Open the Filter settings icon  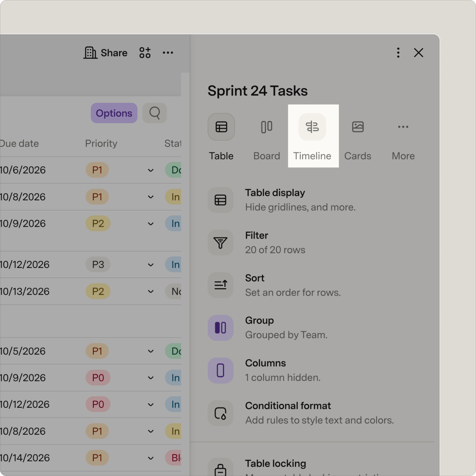221,243
